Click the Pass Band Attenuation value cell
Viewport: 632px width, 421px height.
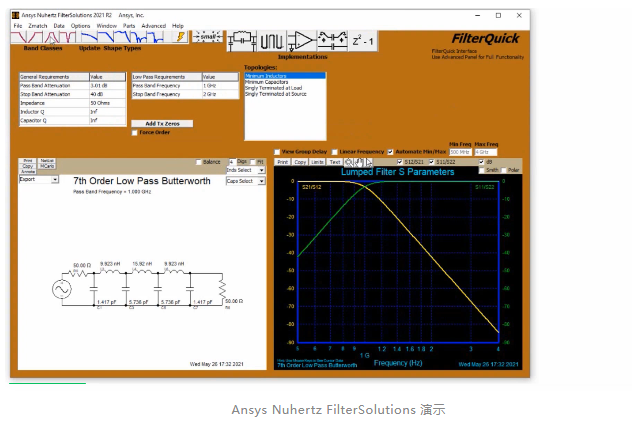tap(107, 85)
